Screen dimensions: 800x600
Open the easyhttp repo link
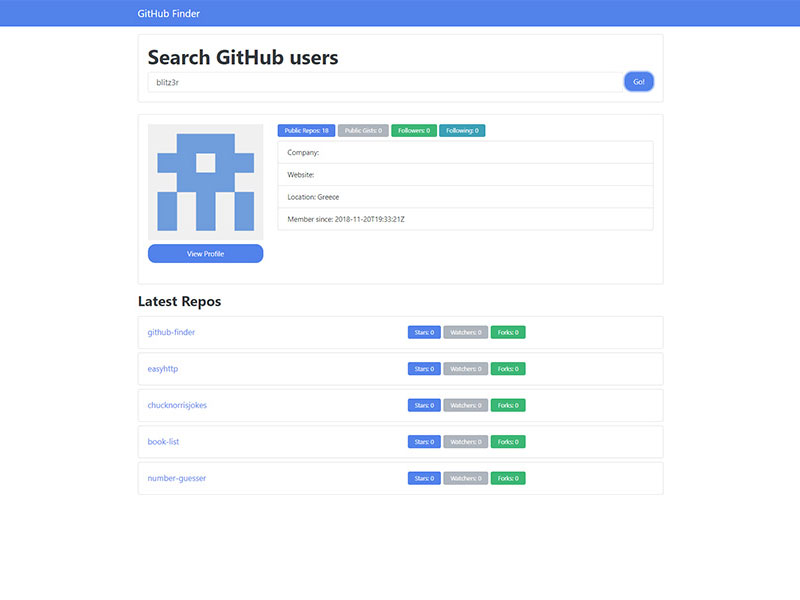pos(162,369)
